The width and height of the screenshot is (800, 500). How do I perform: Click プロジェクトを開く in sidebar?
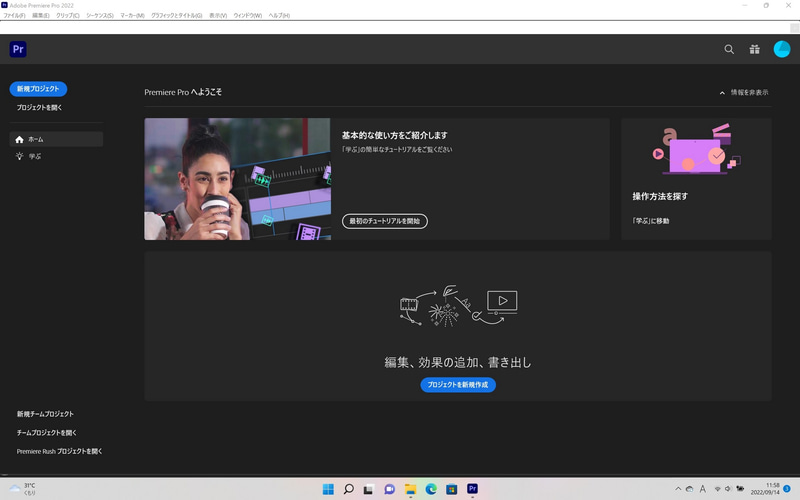tap(39, 108)
